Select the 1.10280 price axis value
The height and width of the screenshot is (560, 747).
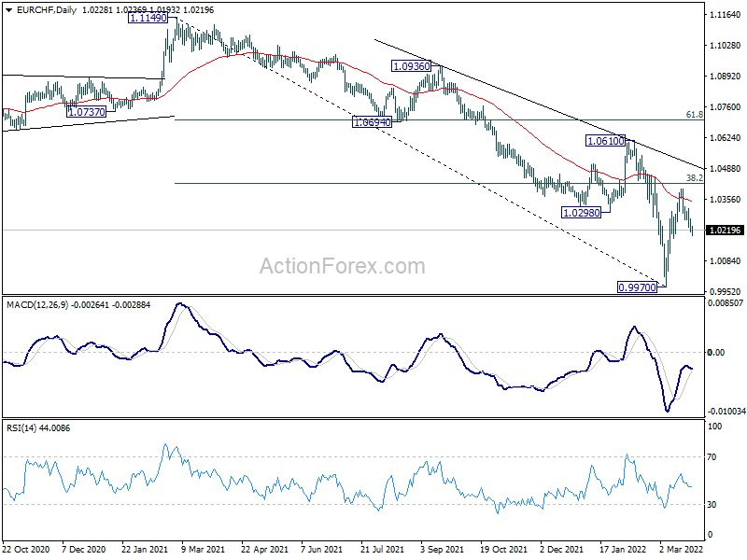click(x=726, y=46)
